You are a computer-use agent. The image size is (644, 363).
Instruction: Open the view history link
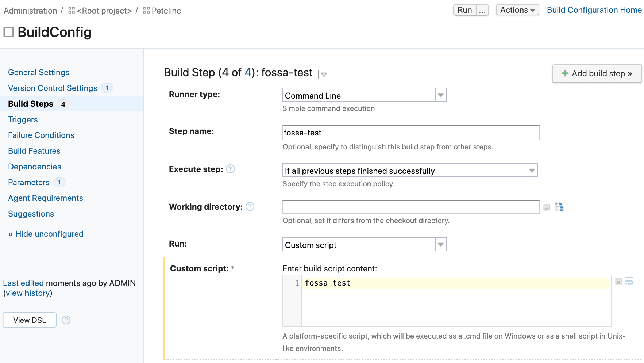[x=28, y=293]
